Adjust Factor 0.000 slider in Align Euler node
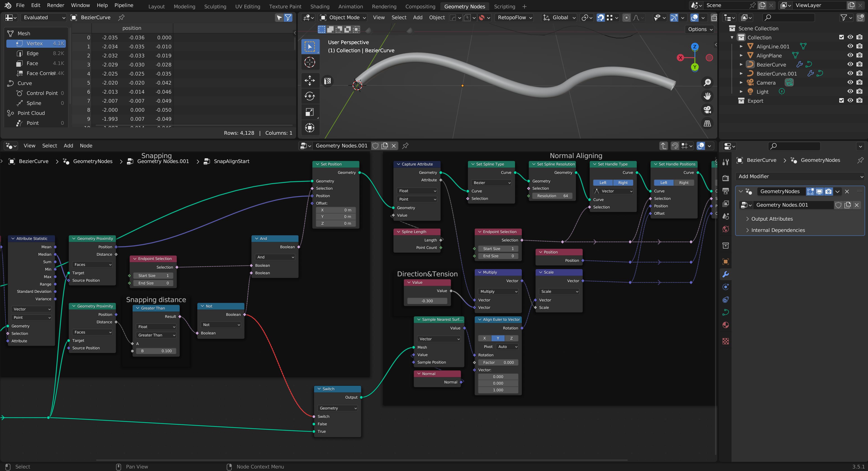Image resolution: width=868 pixels, height=471 pixels. 498,363
